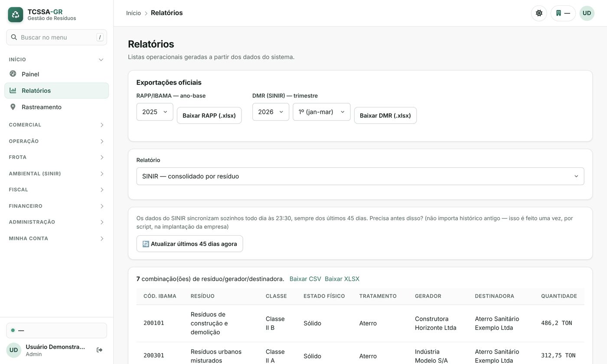
Task: Click the CÓD. IBAMA column header
Action: coord(160,296)
